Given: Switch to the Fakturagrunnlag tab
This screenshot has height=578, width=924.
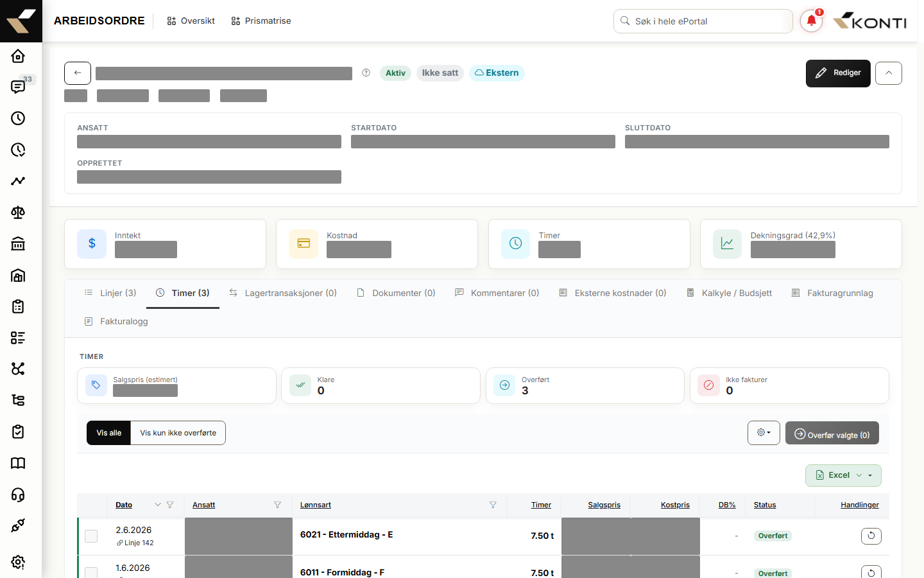Looking at the screenshot, I should pyautogui.click(x=832, y=293).
